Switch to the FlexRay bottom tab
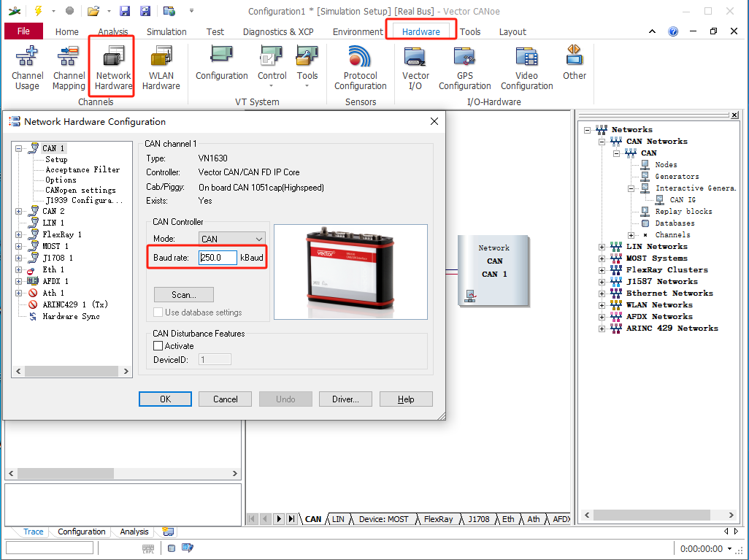 pyautogui.click(x=438, y=519)
